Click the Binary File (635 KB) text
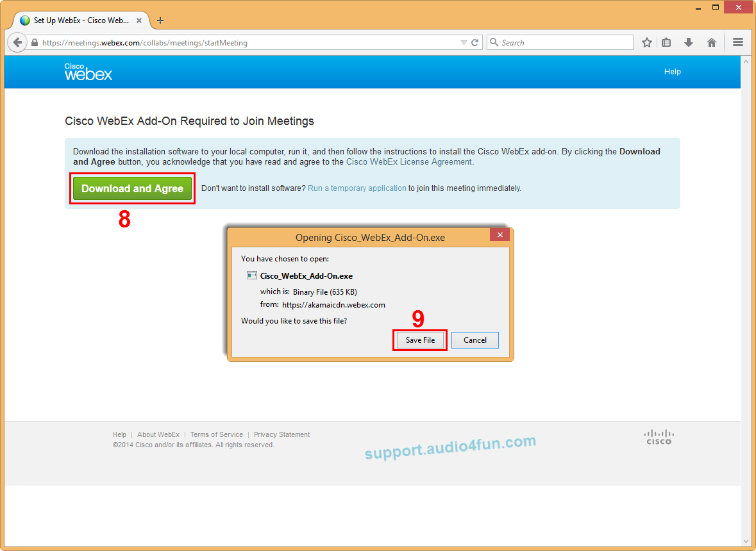 pos(325,292)
